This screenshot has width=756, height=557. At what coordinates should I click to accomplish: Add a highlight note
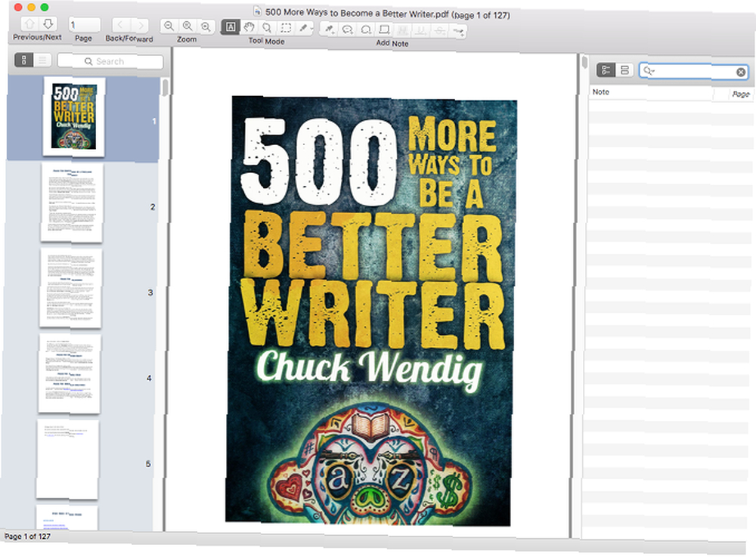tap(403, 30)
